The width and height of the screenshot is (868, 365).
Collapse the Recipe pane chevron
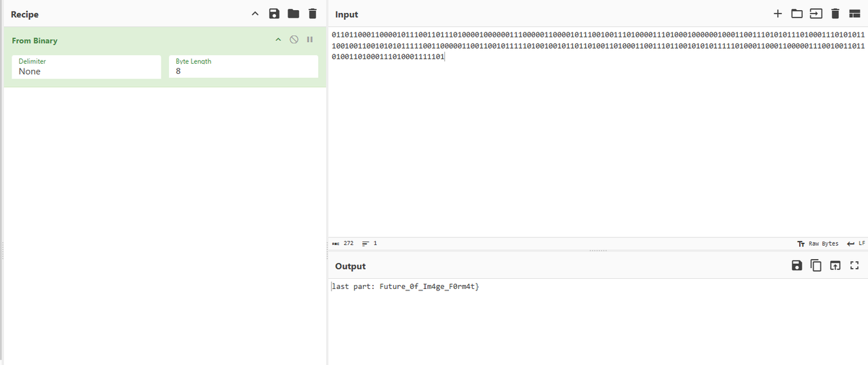[255, 14]
